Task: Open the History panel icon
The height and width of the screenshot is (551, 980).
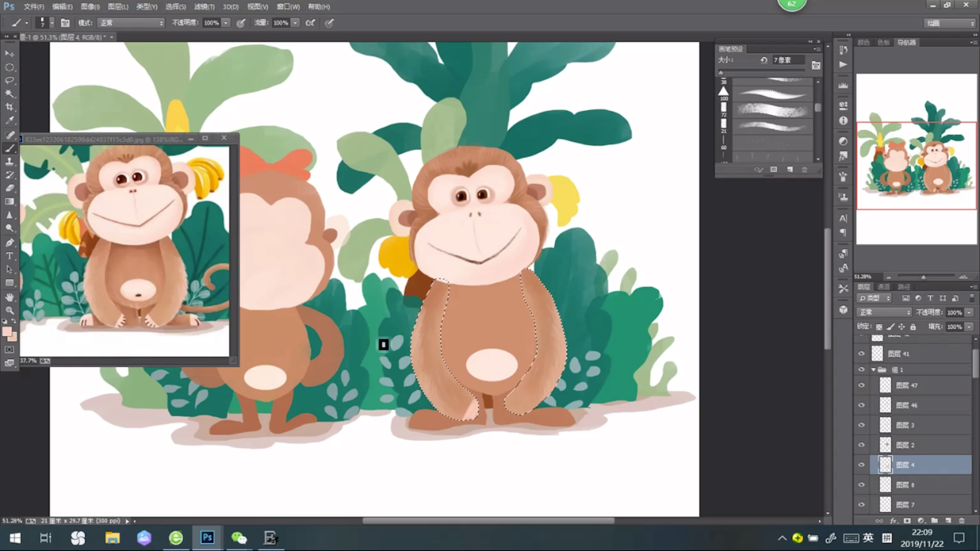Action: 843,50
